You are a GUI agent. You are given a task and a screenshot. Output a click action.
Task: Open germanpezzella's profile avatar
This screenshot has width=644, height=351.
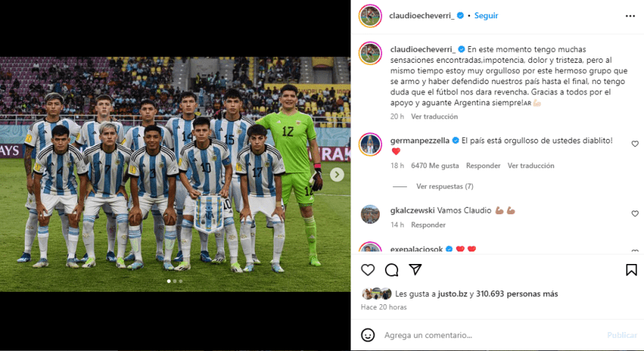click(370, 145)
